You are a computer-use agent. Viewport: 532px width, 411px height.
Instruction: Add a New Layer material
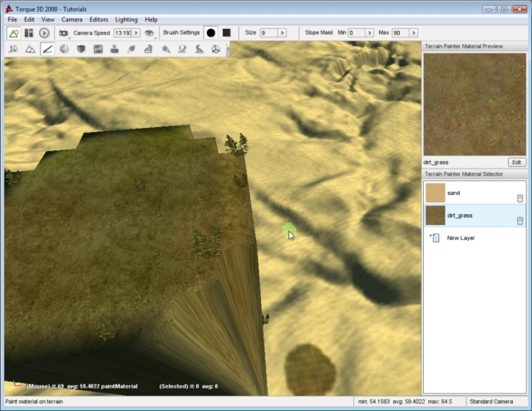coord(461,238)
